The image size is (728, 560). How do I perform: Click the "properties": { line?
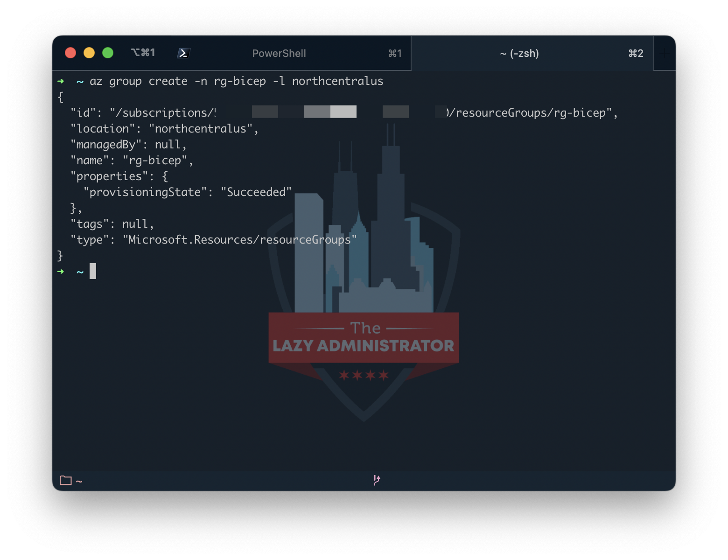pyautogui.click(x=119, y=176)
